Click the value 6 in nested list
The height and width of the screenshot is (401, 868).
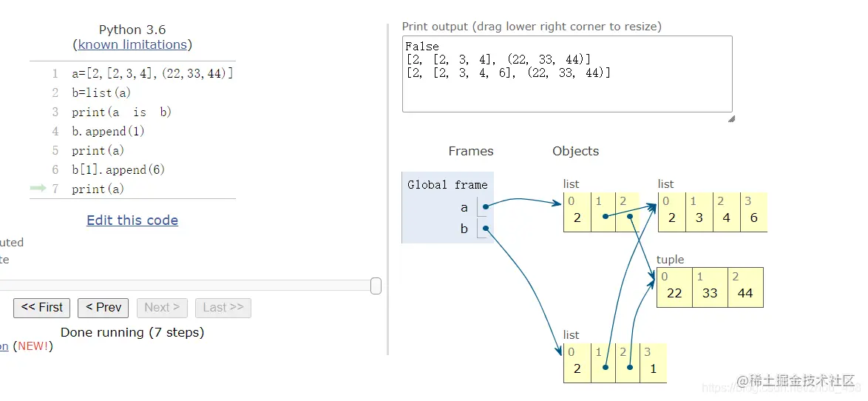[x=753, y=218]
